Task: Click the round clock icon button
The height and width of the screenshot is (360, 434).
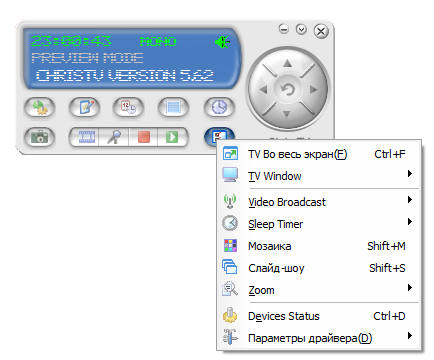Action: click(219, 107)
